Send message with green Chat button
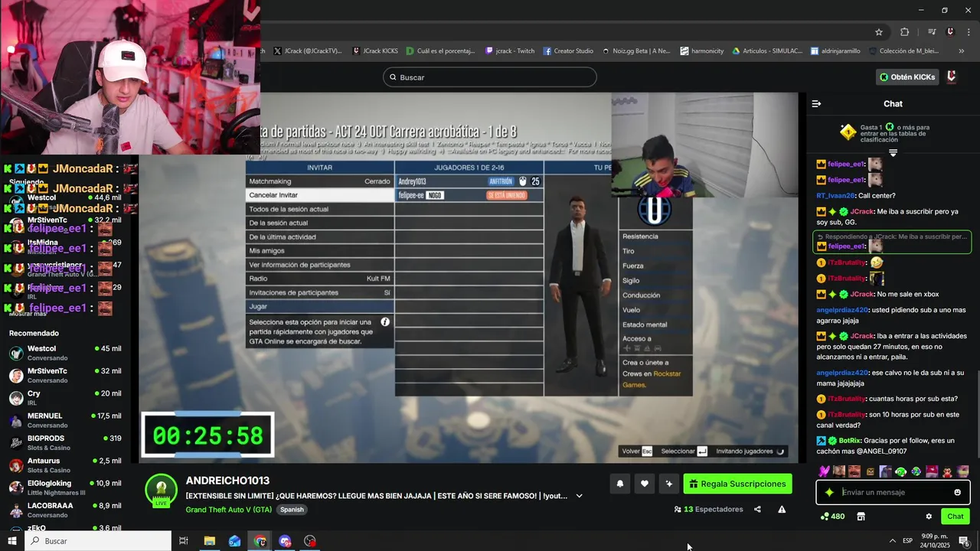980x551 pixels. [955, 517]
